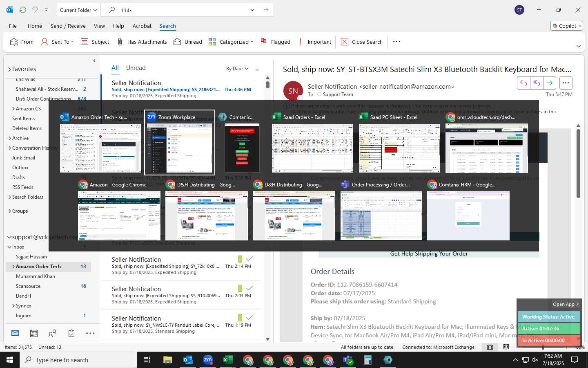Viewport: 588px width, 368px height.
Task: Open the Sent To filter dropdown
Action: pyautogui.click(x=57, y=42)
